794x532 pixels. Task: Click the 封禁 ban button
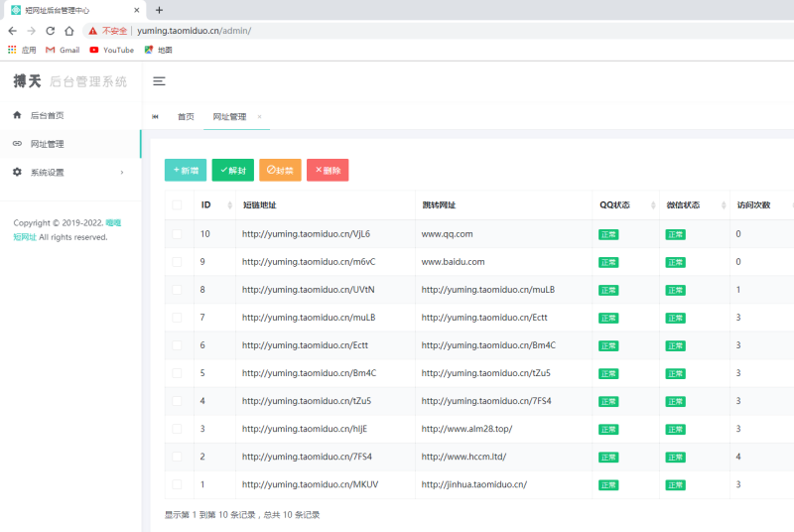point(280,170)
